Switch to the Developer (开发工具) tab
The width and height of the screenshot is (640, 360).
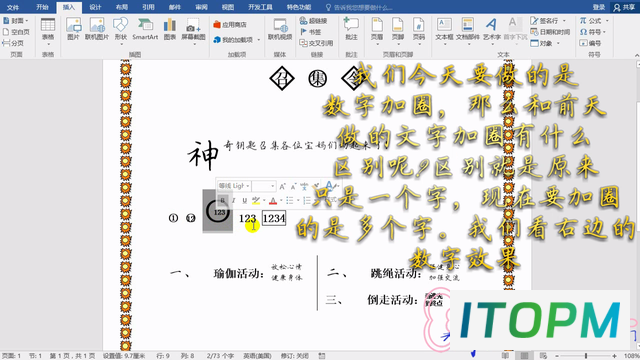(x=260, y=7)
